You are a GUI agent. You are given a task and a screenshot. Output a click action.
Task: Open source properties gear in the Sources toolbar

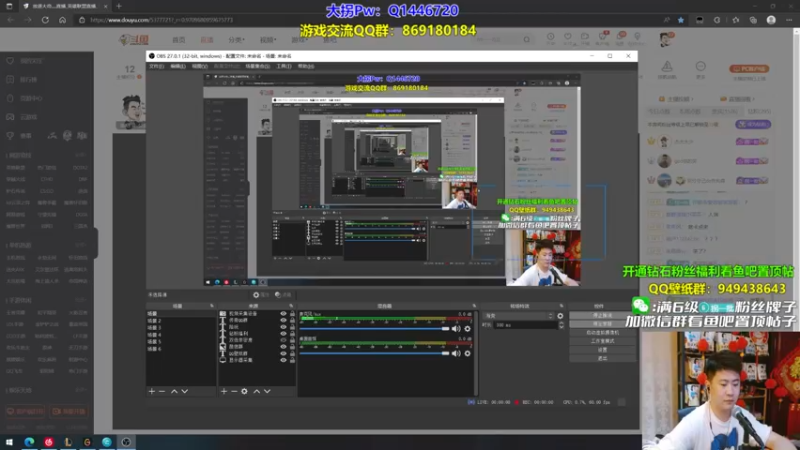click(244, 391)
